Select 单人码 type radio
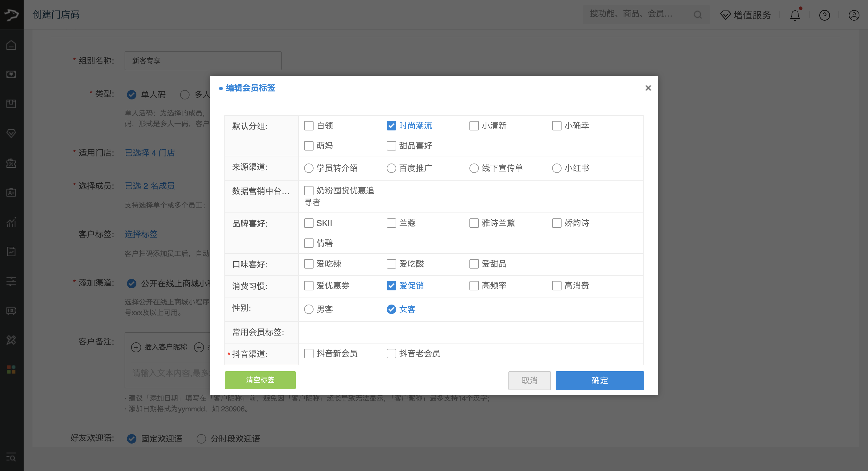Viewport: 868px width, 471px height. pos(131,95)
